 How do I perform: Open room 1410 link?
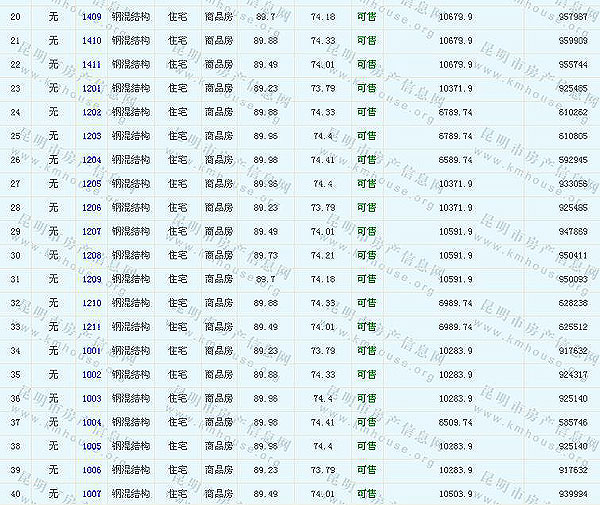point(91,40)
